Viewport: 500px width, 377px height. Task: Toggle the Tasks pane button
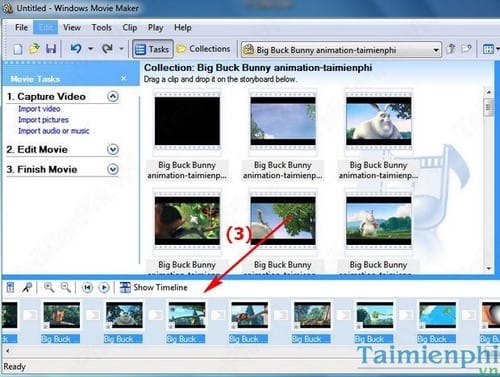(x=153, y=49)
